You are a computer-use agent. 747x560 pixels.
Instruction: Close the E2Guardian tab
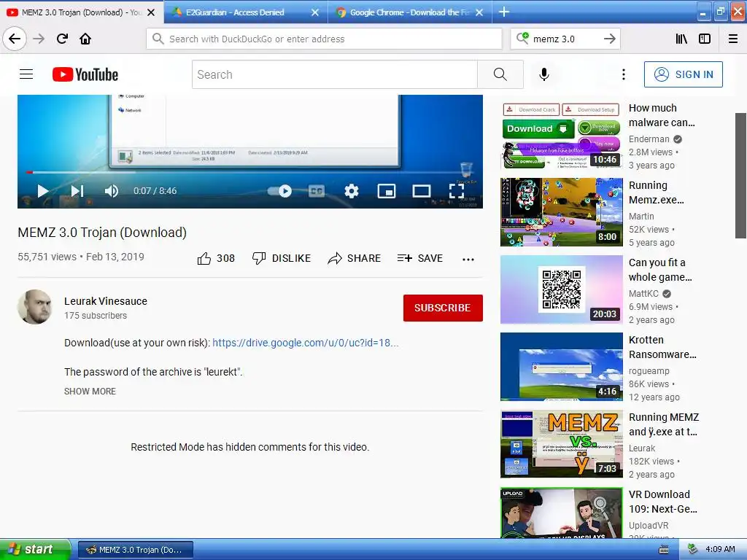pos(315,12)
